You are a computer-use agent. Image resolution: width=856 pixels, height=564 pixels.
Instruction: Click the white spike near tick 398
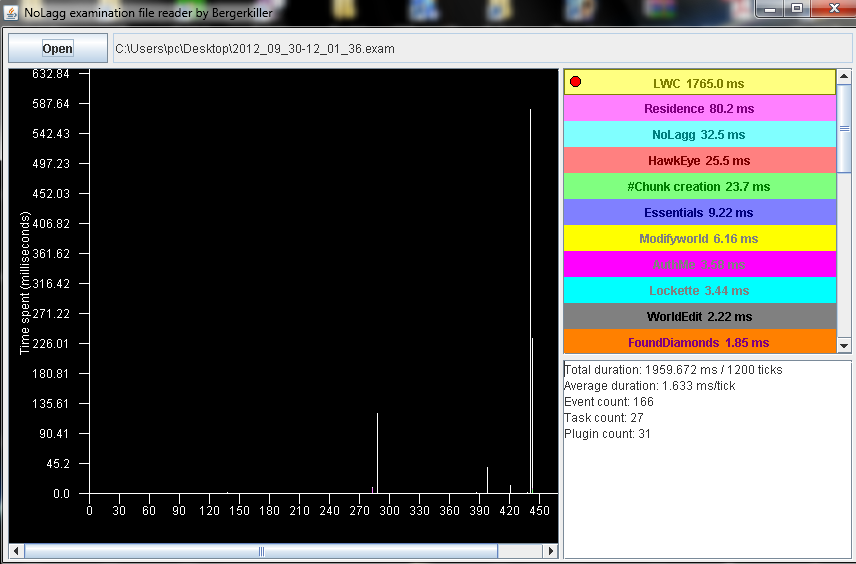tap(488, 480)
